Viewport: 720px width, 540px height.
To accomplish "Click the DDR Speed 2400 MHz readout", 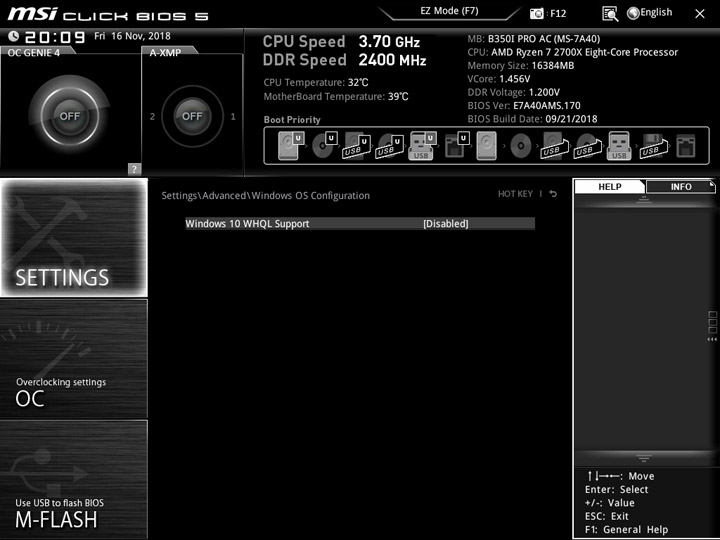I will [x=344, y=60].
